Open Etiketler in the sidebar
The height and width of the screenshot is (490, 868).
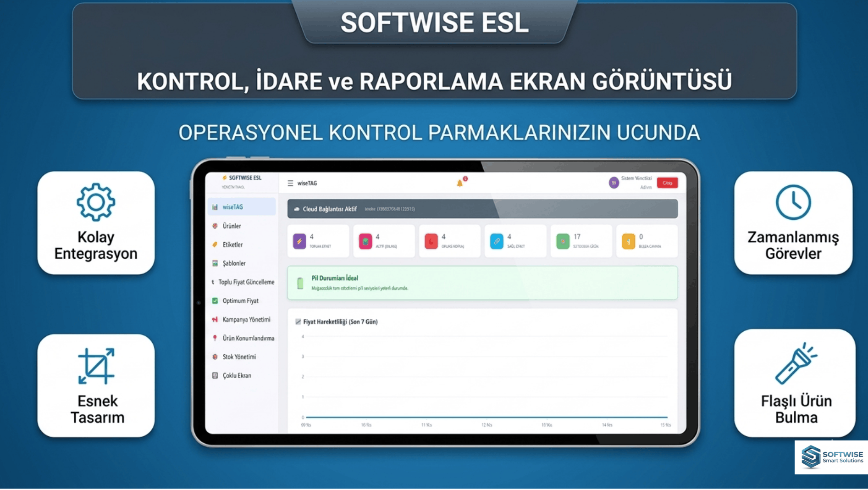pos(242,245)
